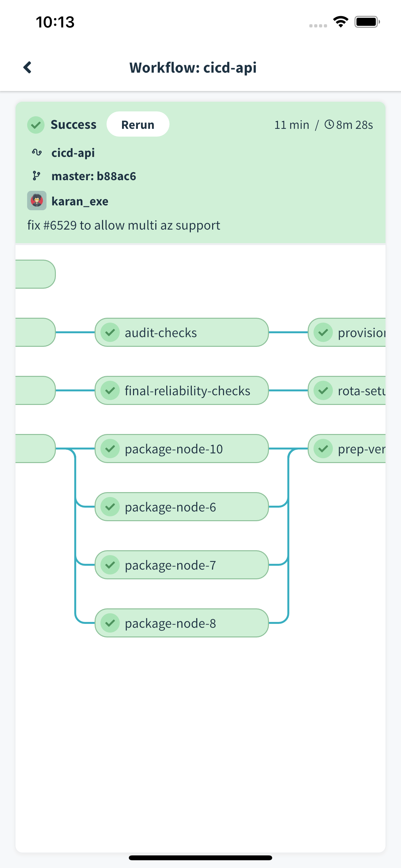Open the package-node-6 job
The image size is (401, 868).
coord(182,507)
